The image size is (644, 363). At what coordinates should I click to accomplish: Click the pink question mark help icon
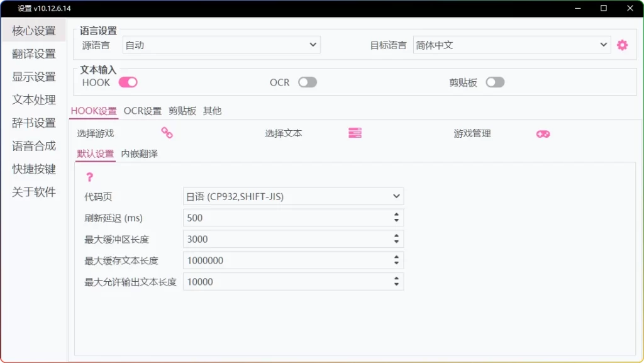point(91,177)
